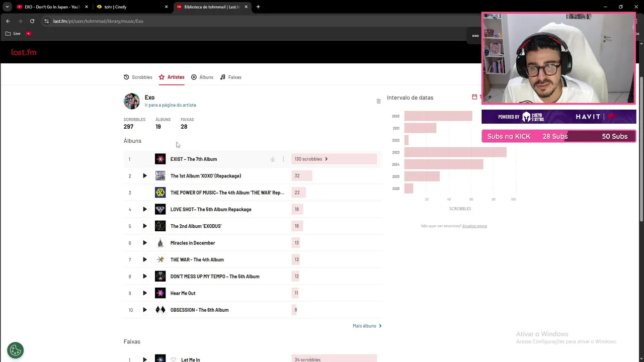644x362 pixels.
Task: Click the Atualize agora link
Action: tap(474, 226)
